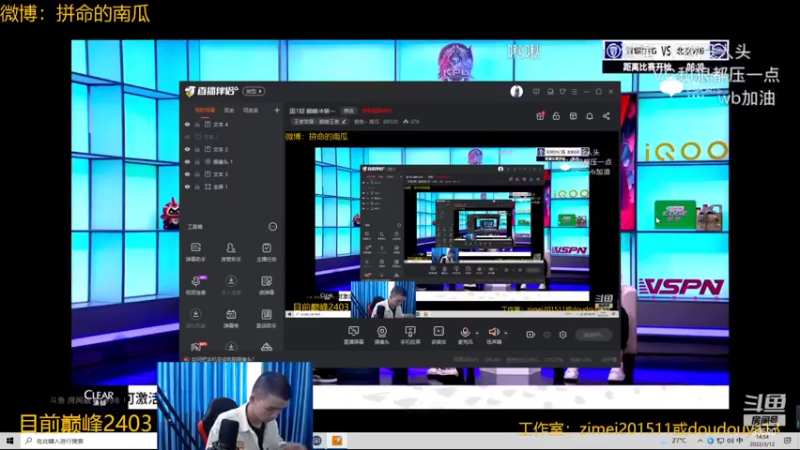Open calendar icon in room header
The width and height of the screenshot is (800, 450).
pos(573,116)
